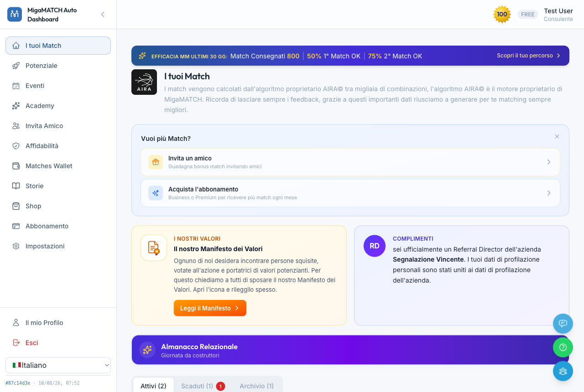Click the shopping bag icon for Shop
Image resolution: width=584 pixels, height=392 pixels.
point(16,206)
